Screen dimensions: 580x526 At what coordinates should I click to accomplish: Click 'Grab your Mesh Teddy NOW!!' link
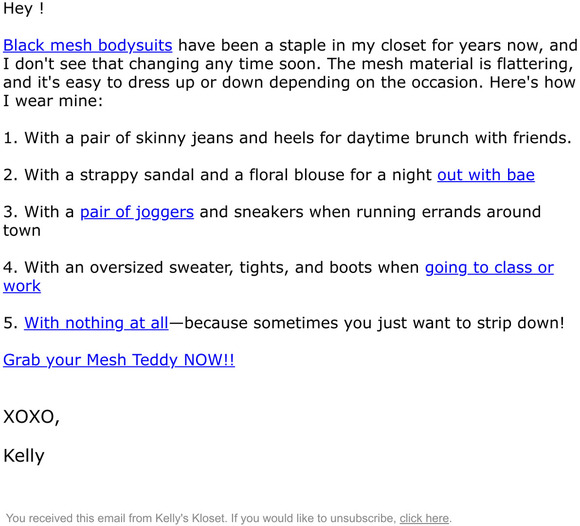click(x=119, y=360)
